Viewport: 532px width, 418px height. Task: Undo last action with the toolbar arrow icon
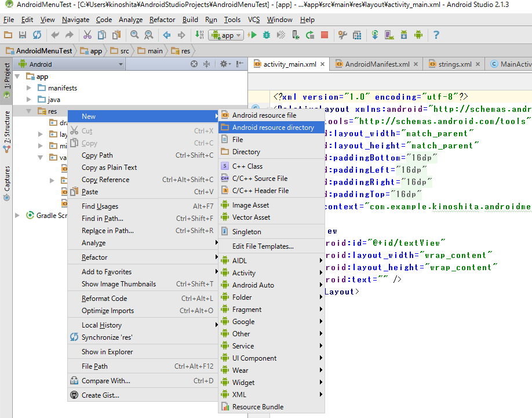56,35
